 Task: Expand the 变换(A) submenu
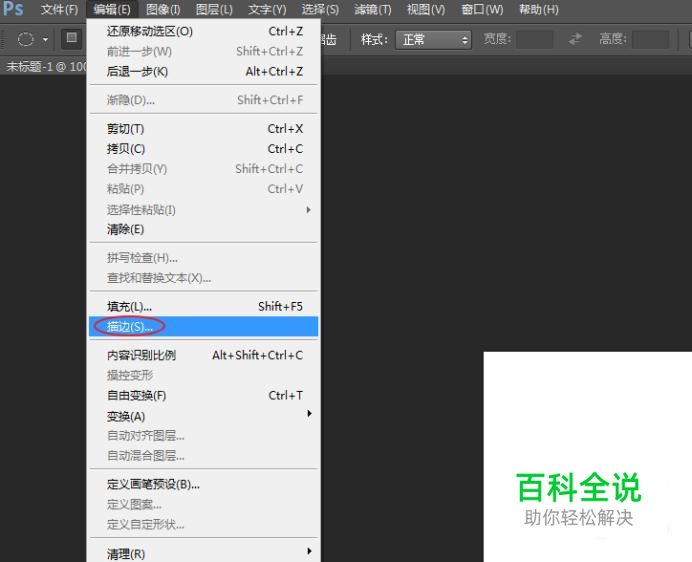pyautogui.click(x=203, y=416)
